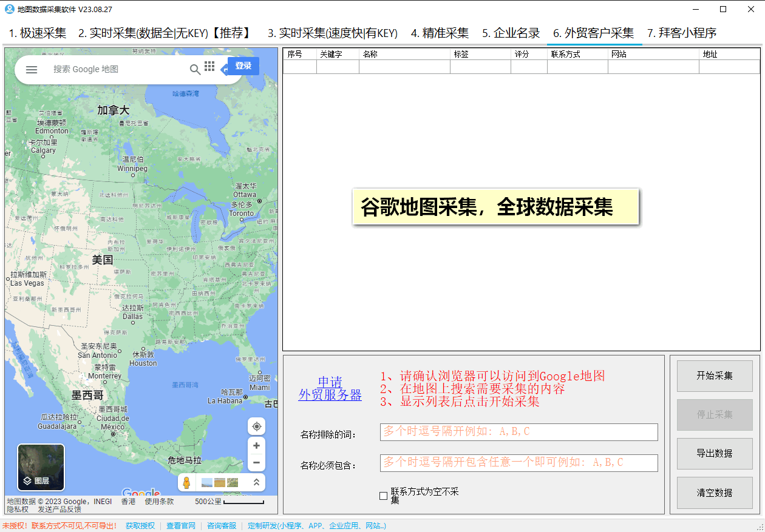Click the 关键字 column header
This screenshot has height=532, width=765.
tap(338, 54)
